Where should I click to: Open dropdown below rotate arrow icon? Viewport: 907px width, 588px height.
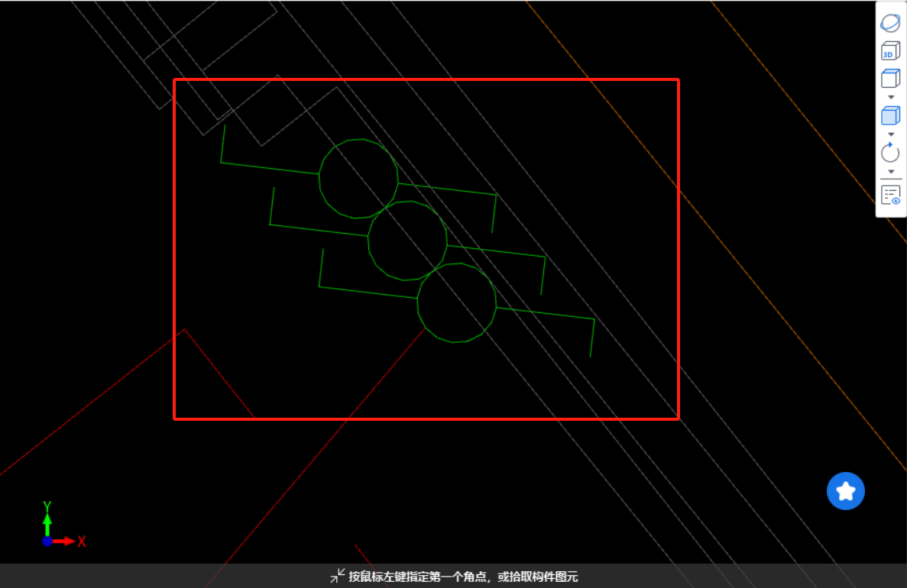[x=891, y=172]
